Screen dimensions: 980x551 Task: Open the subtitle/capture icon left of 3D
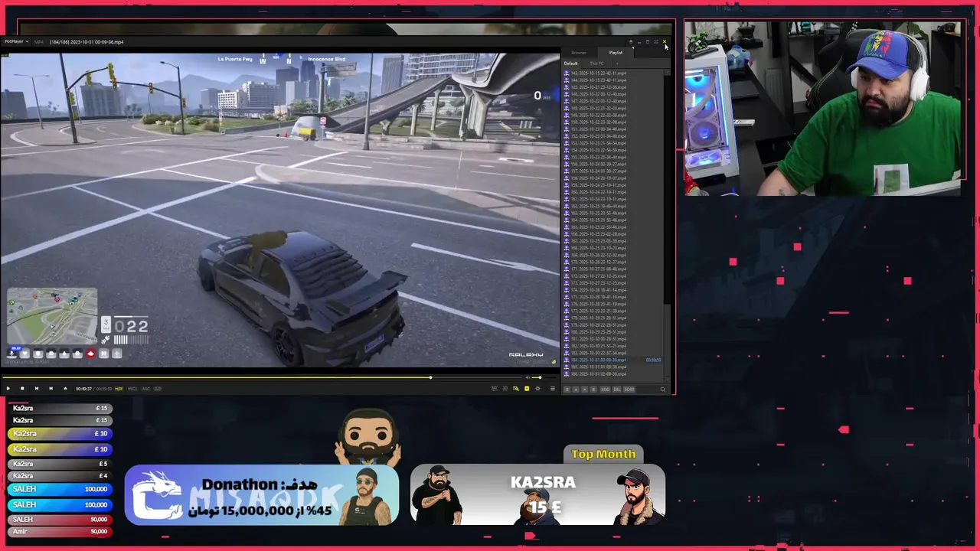point(495,389)
